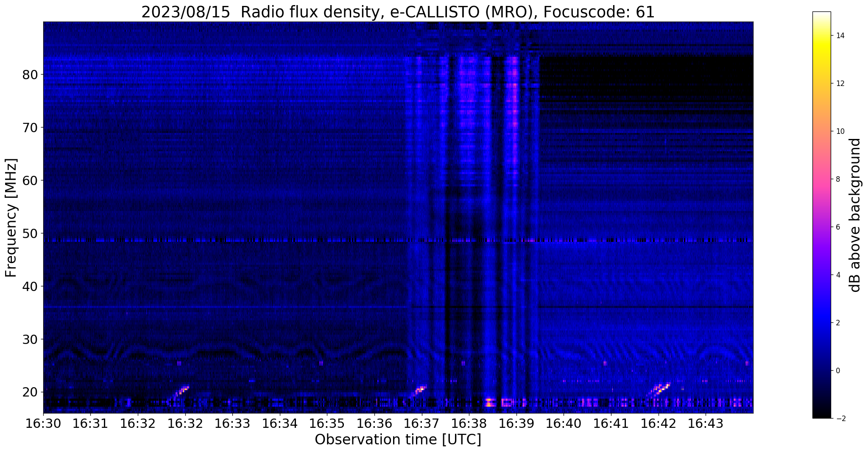The width and height of the screenshot is (868, 452).
Task: Select the 16:39 time tick label
Action: point(516,424)
